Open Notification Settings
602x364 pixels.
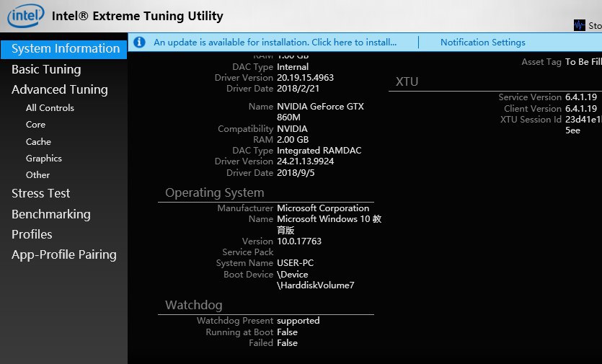(x=482, y=43)
